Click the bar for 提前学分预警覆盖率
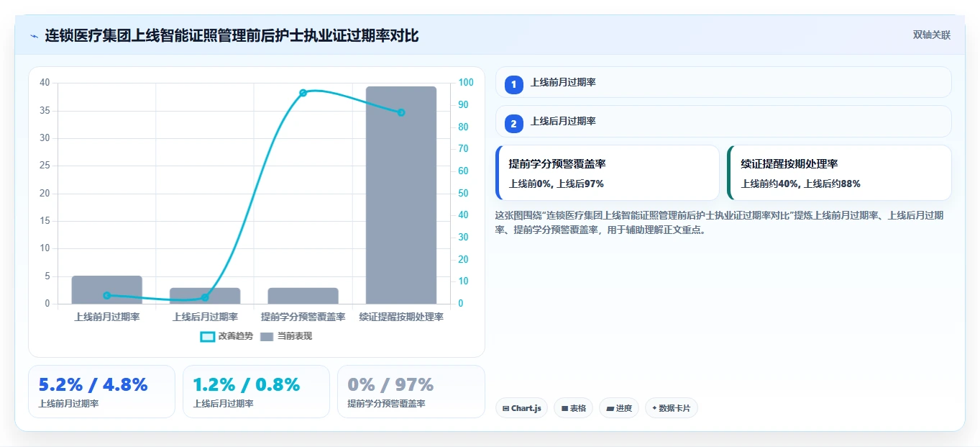This screenshot has width=980, height=447. tap(303, 296)
